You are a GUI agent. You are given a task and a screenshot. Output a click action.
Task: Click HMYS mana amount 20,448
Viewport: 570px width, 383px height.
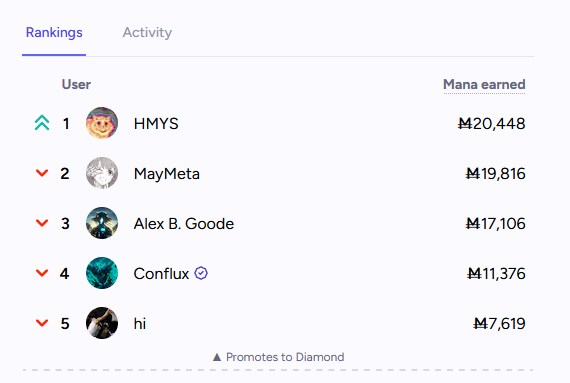[491, 124]
